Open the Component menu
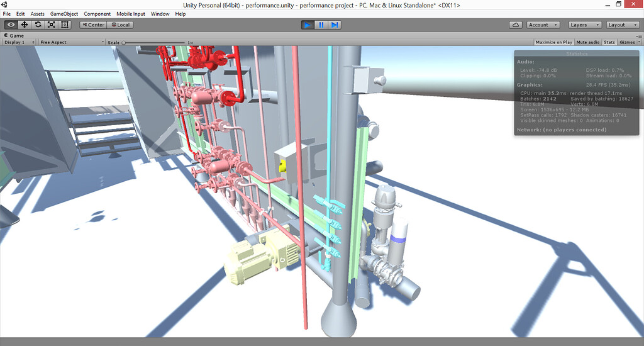This screenshot has width=644, height=346. [x=97, y=14]
